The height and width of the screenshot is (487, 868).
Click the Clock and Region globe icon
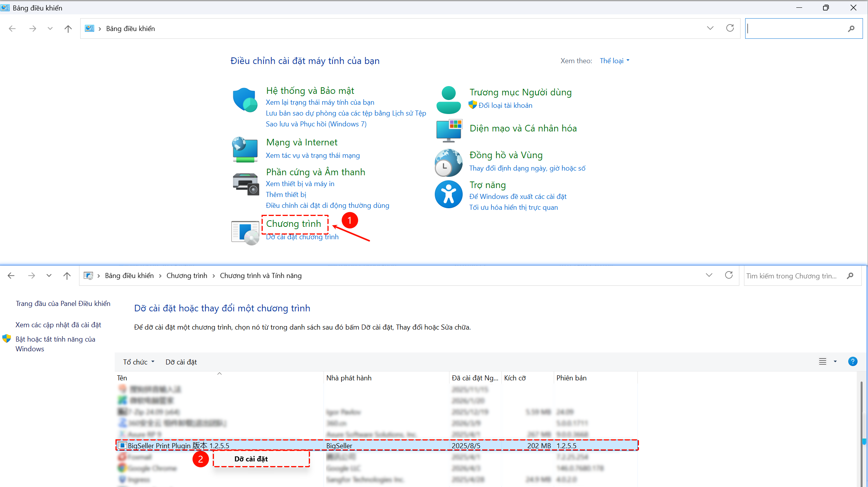[448, 162]
